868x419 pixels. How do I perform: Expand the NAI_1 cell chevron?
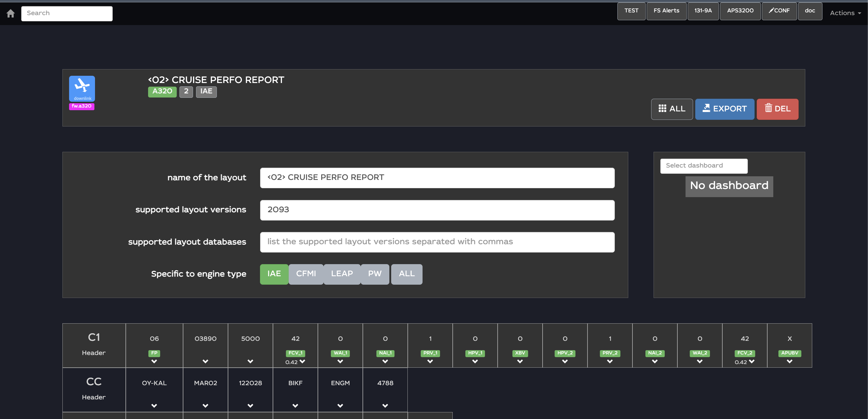click(385, 361)
